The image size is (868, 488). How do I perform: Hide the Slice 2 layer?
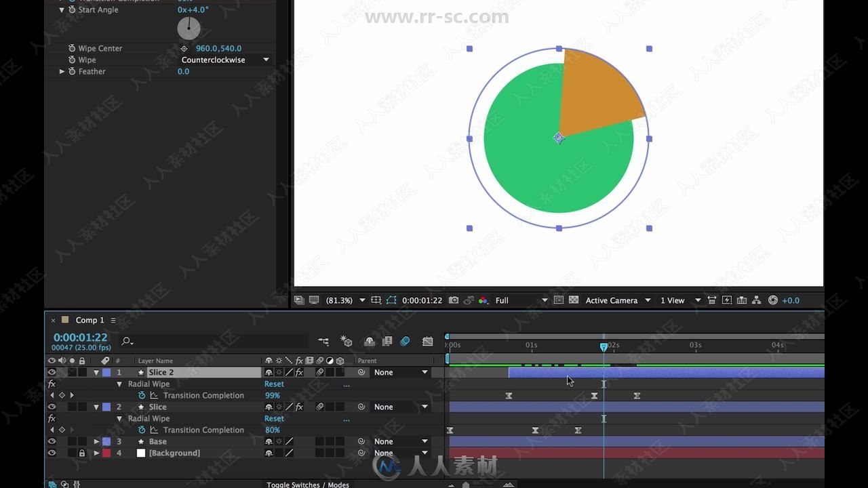click(52, 372)
